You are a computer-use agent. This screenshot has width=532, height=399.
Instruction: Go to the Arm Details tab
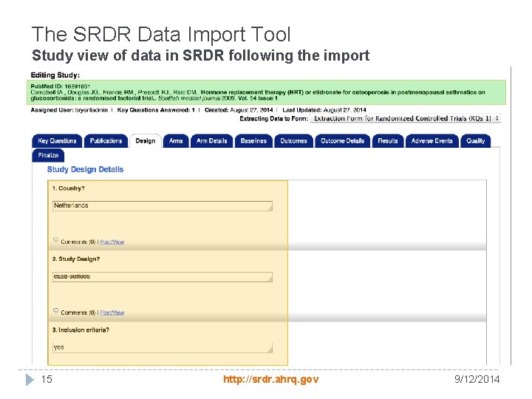point(212,141)
